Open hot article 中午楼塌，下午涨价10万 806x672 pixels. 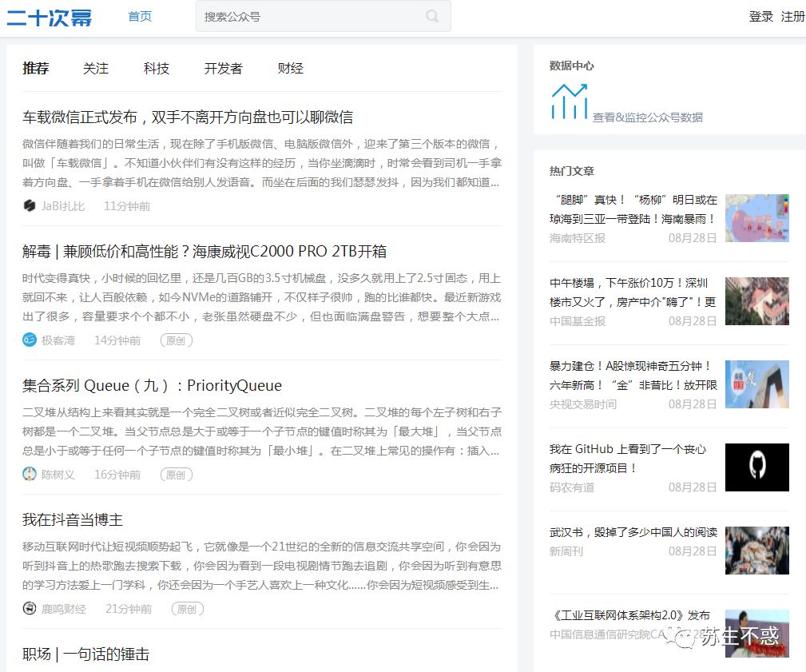coord(633,292)
